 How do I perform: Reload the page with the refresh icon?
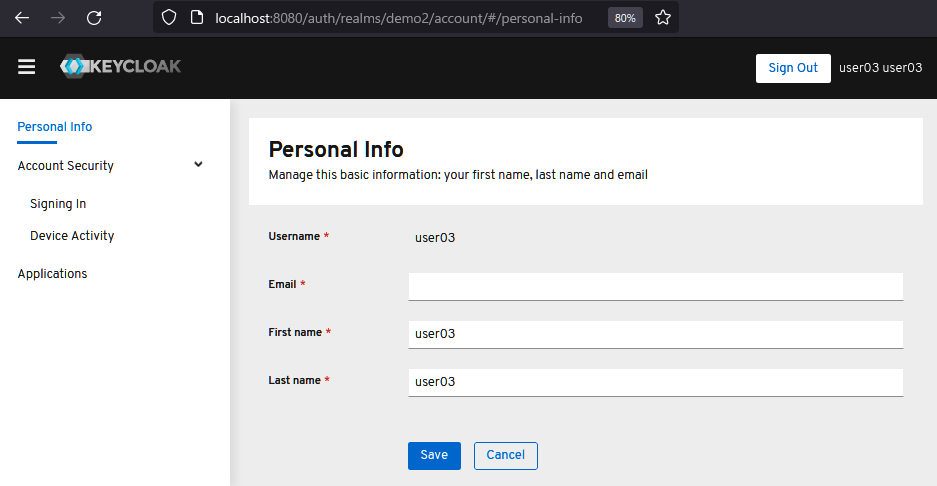tap(94, 18)
